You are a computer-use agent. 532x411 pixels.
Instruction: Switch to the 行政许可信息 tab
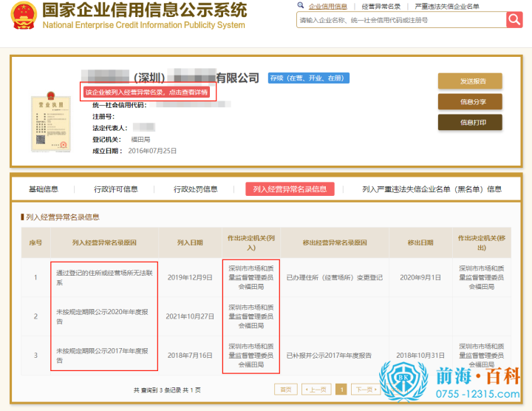point(116,189)
